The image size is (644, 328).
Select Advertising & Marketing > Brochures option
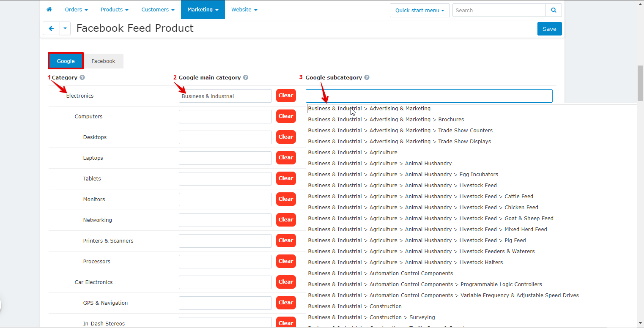471,120
